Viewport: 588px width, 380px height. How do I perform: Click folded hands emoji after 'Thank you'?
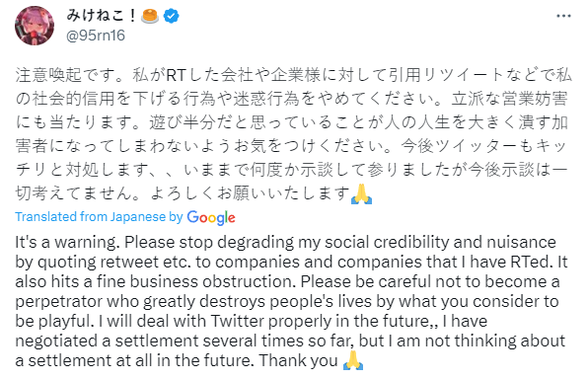[x=353, y=360]
